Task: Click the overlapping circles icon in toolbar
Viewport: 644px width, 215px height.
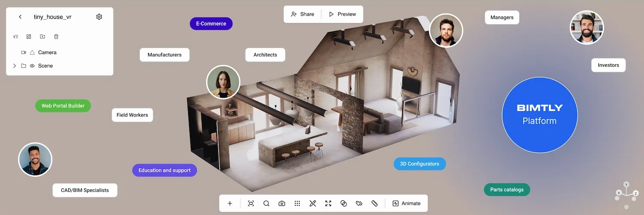Action: point(343,203)
